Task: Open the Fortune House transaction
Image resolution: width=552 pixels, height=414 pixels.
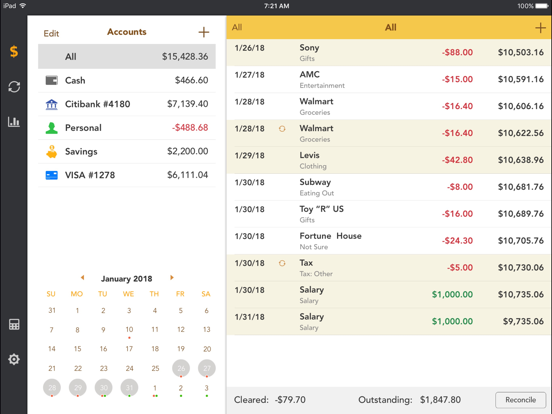Action: click(x=389, y=241)
